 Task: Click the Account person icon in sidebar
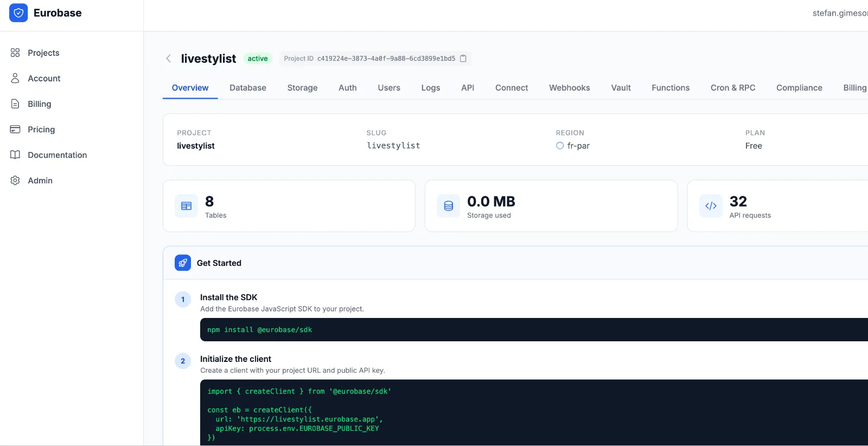pos(15,78)
